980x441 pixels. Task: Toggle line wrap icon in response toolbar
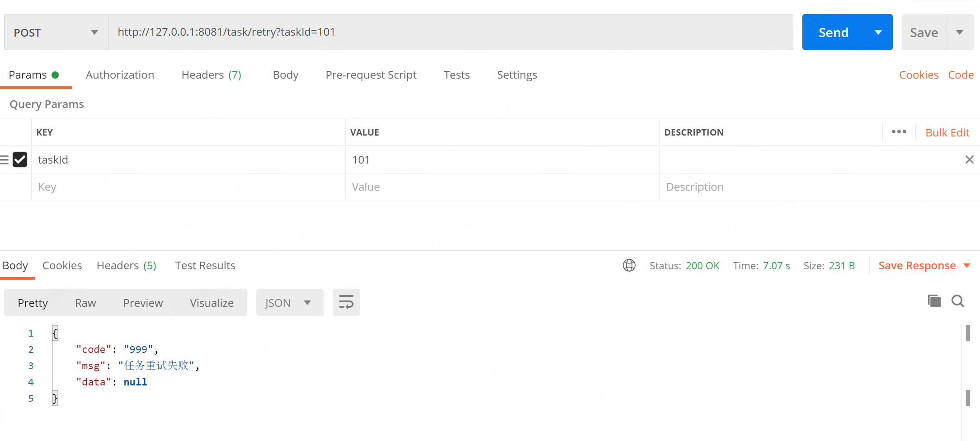click(346, 302)
